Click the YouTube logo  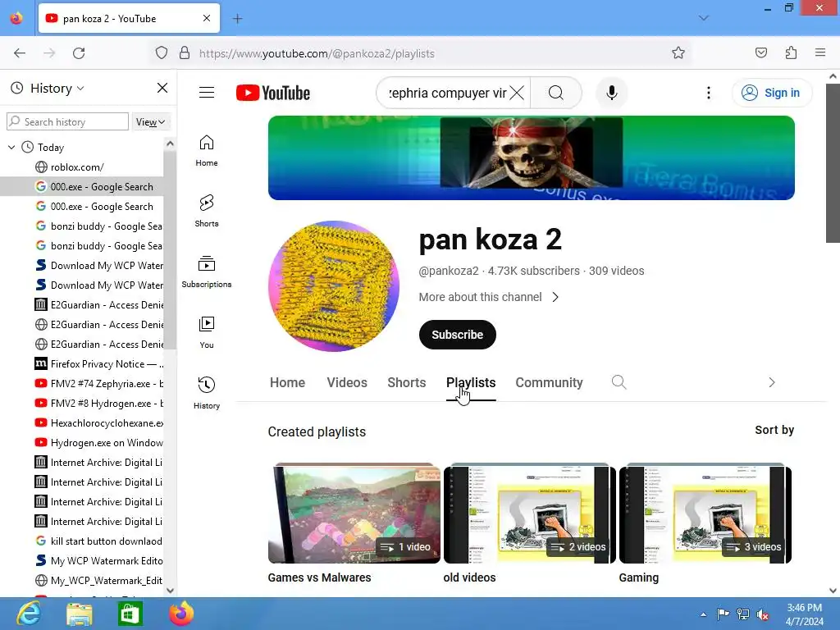coord(273,93)
